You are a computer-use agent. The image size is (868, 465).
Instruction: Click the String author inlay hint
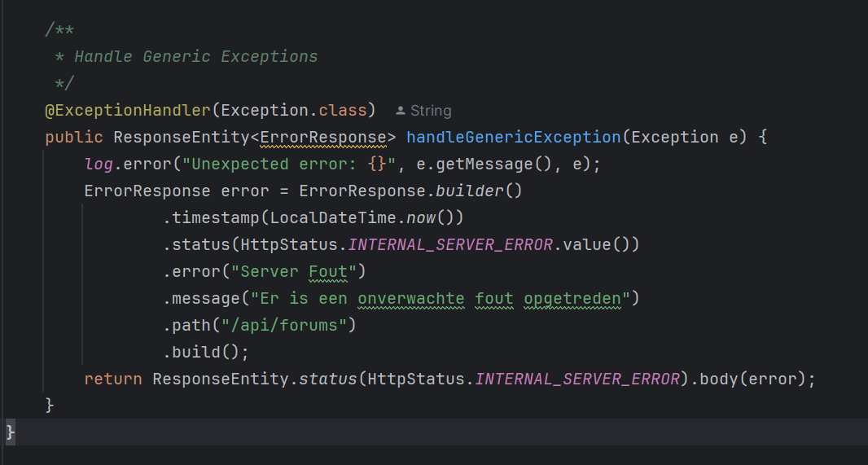point(430,111)
